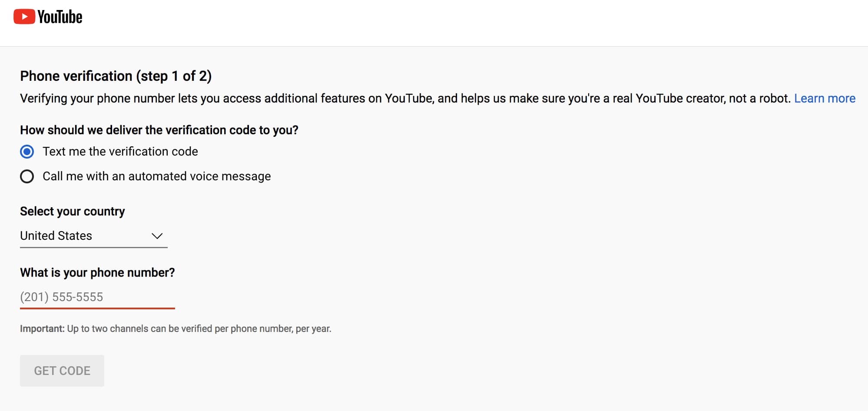Choose 'Call me with an automated voice message'
Viewport: 868px width, 411px height.
(x=156, y=176)
